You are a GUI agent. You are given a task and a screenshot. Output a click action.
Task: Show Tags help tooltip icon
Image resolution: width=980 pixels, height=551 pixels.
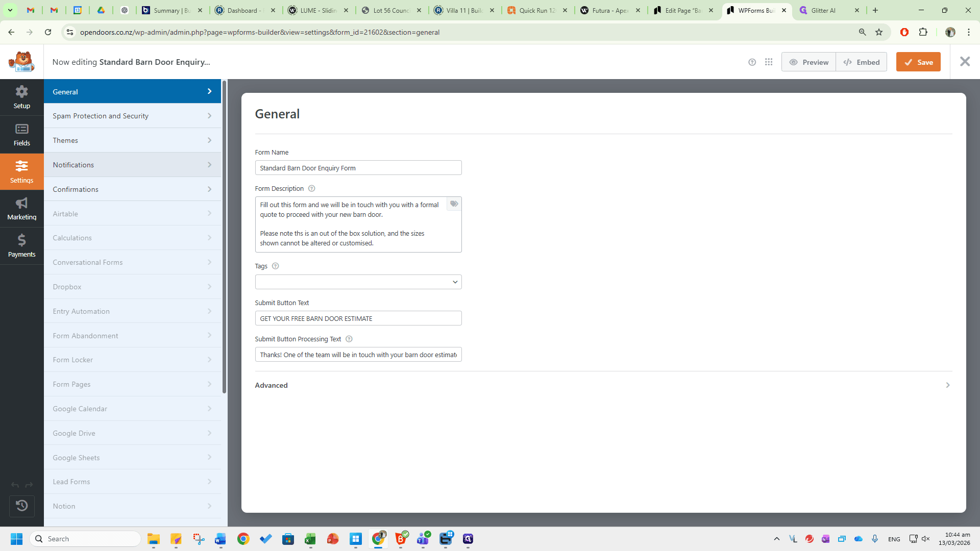tap(275, 266)
